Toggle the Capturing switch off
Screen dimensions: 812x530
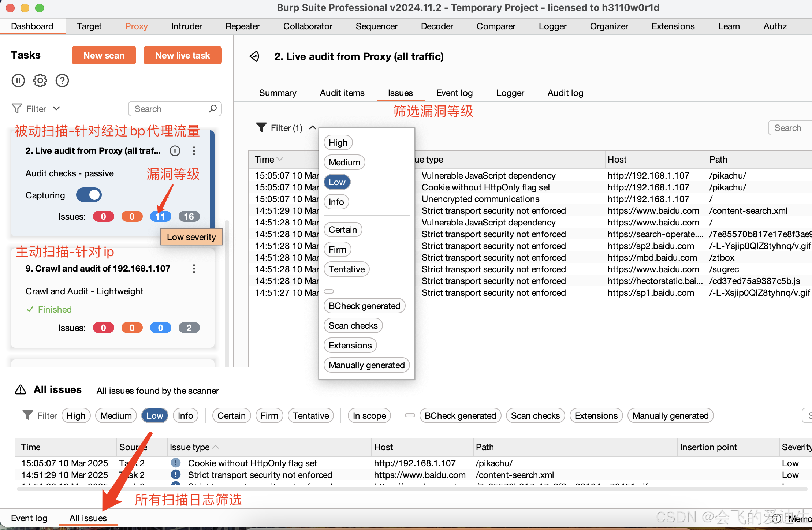click(89, 195)
